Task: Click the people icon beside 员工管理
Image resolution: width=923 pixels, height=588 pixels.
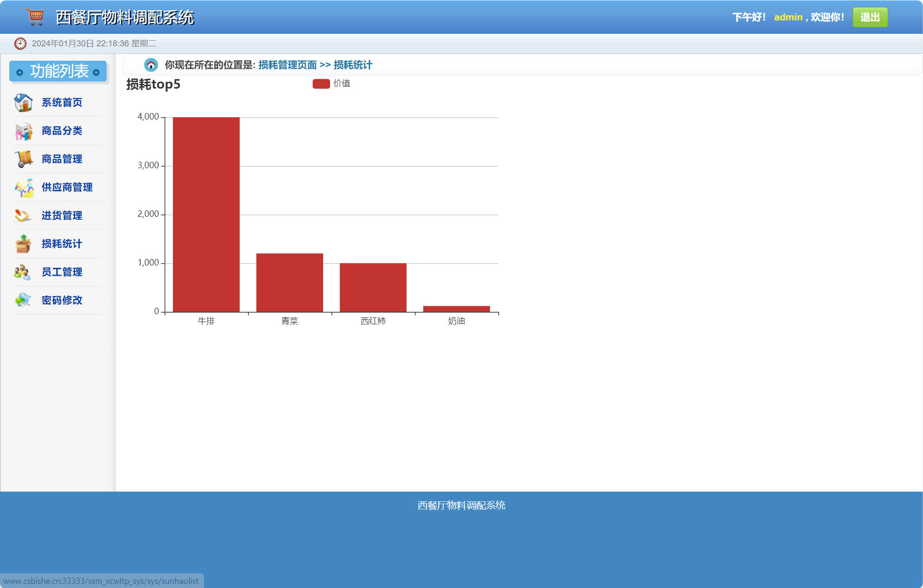Action: tap(22, 272)
